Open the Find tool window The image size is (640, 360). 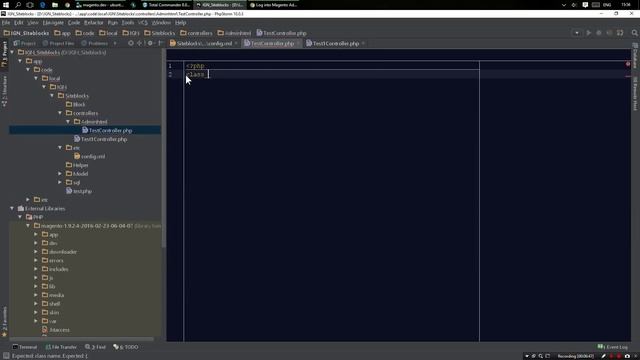click(x=95, y=347)
